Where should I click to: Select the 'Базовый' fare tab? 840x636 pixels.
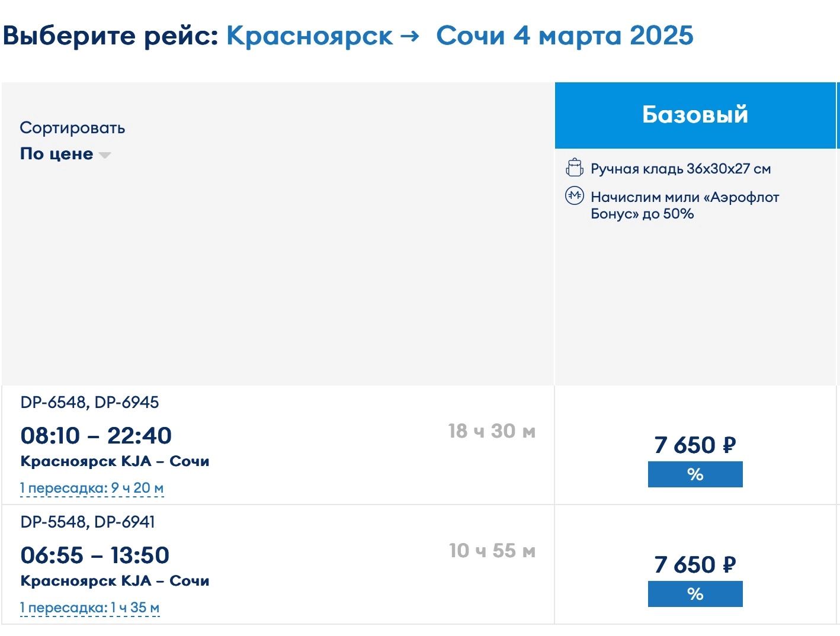(695, 115)
